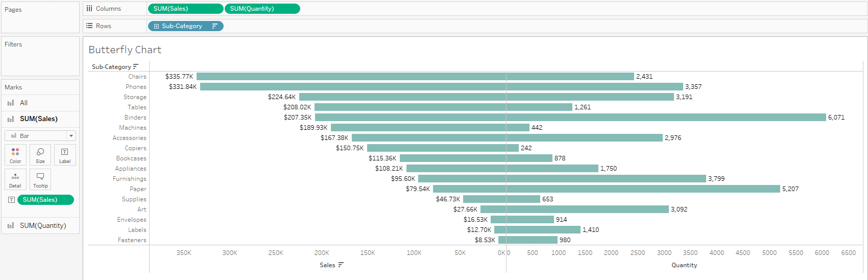The image size is (868, 280).
Task: Click the Butterfly Chart title
Action: click(x=125, y=50)
